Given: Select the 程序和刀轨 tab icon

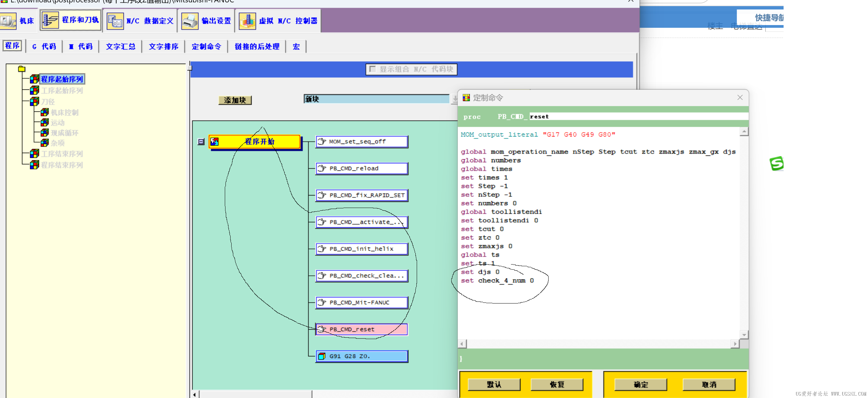Looking at the screenshot, I should [x=50, y=20].
